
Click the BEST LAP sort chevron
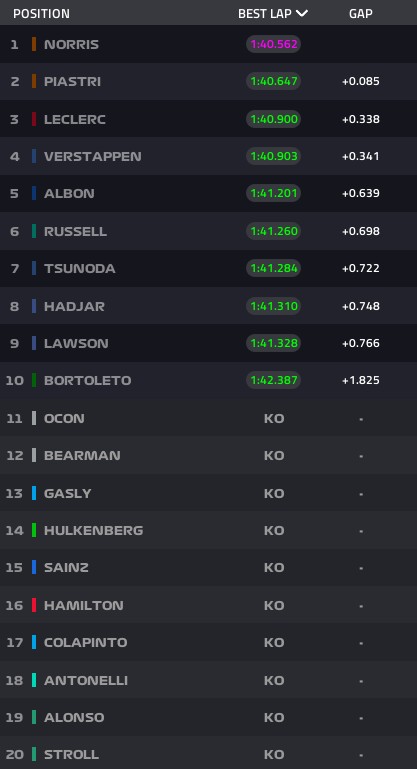pos(302,13)
